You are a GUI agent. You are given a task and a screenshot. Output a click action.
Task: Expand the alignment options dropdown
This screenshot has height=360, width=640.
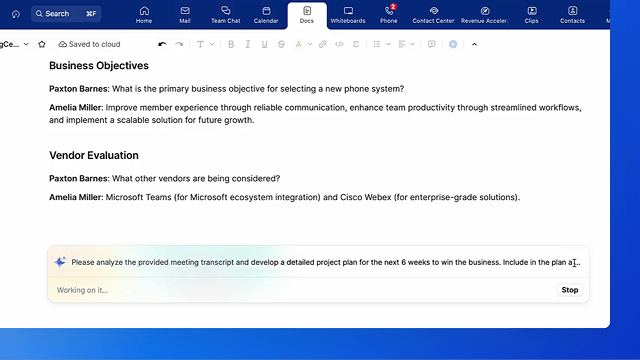413,44
